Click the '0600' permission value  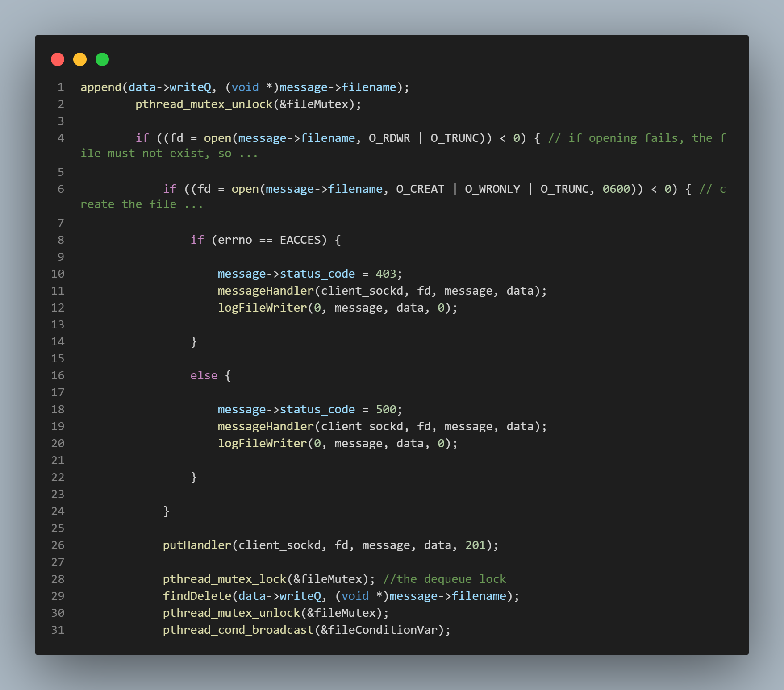[x=616, y=189]
